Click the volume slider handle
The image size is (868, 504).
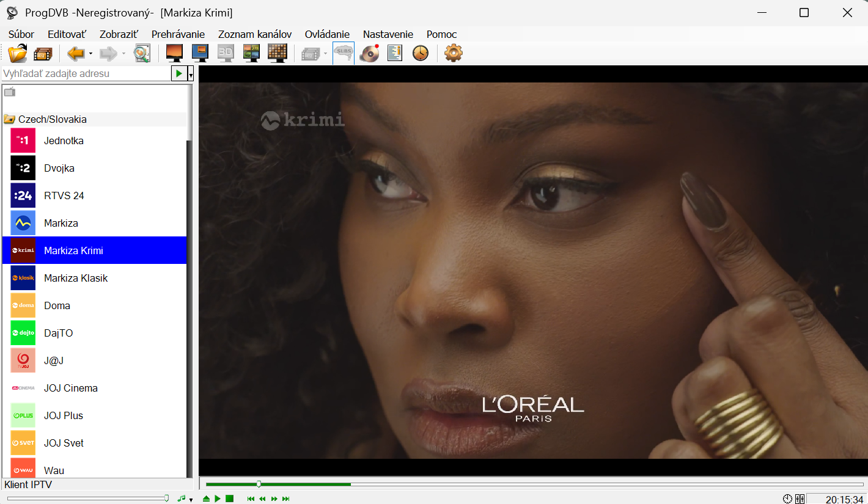tap(166, 499)
